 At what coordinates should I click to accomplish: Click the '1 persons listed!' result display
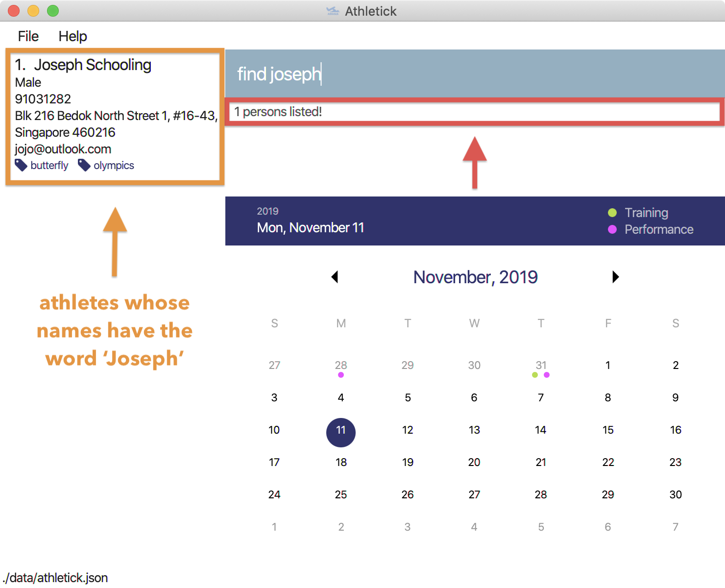pos(475,112)
